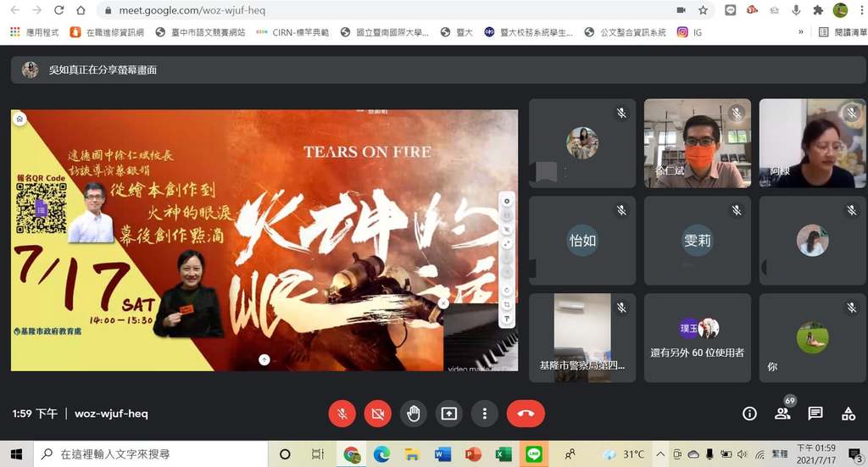This screenshot has height=467, width=868.
Task: Open File Explorer from taskbar
Action: (412, 454)
